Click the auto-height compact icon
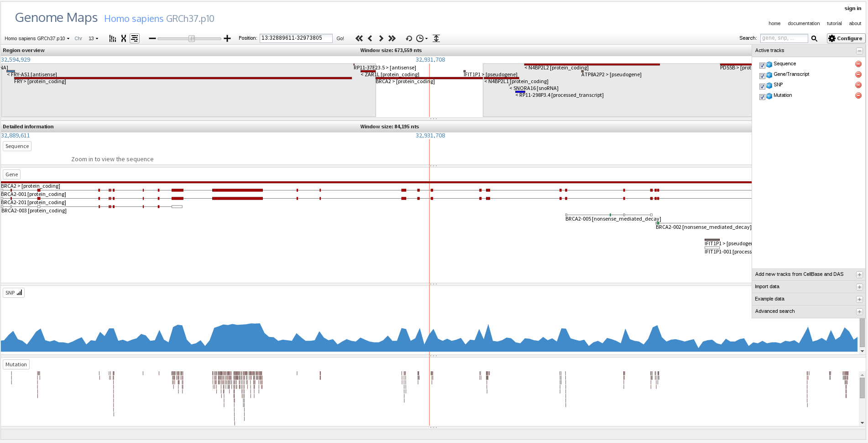The height and width of the screenshot is (443, 868). coord(436,38)
